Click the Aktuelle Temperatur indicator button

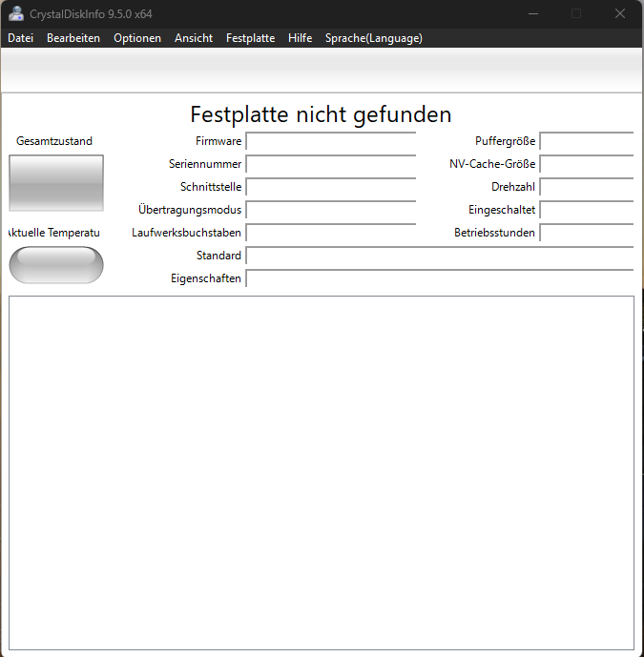coord(56,265)
